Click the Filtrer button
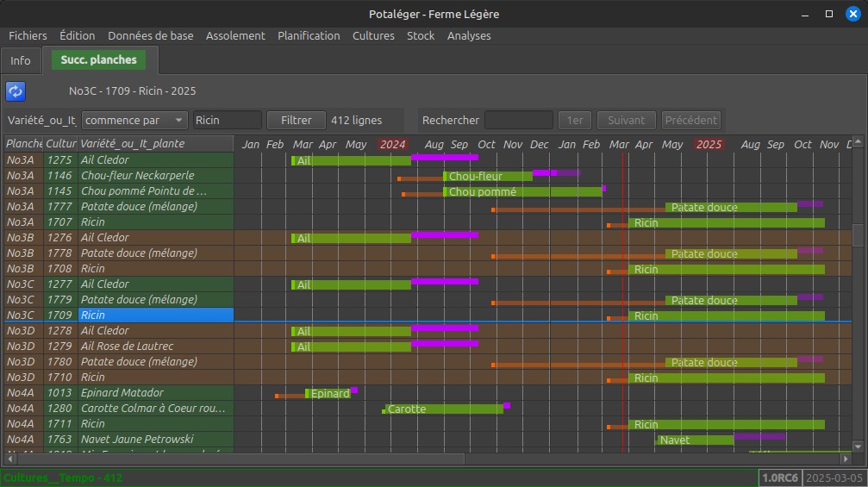This screenshot has width=868, height=487. click(x=296, y=121)
